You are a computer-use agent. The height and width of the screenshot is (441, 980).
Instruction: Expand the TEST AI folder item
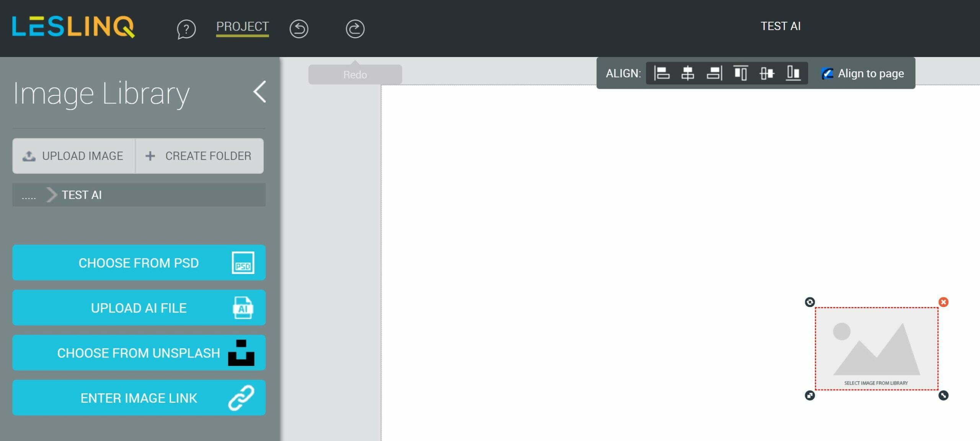click(52, 194)
